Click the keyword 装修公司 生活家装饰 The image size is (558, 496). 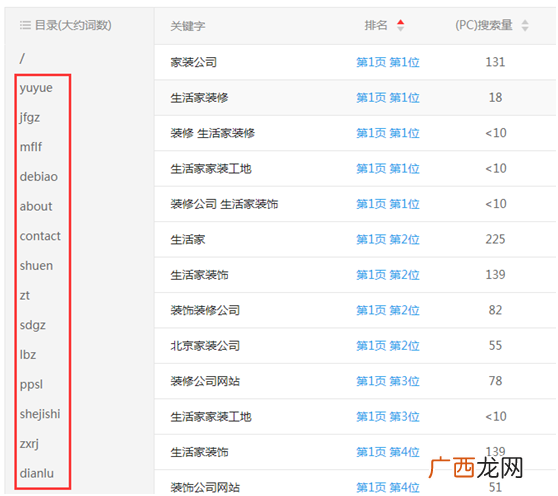224,204
